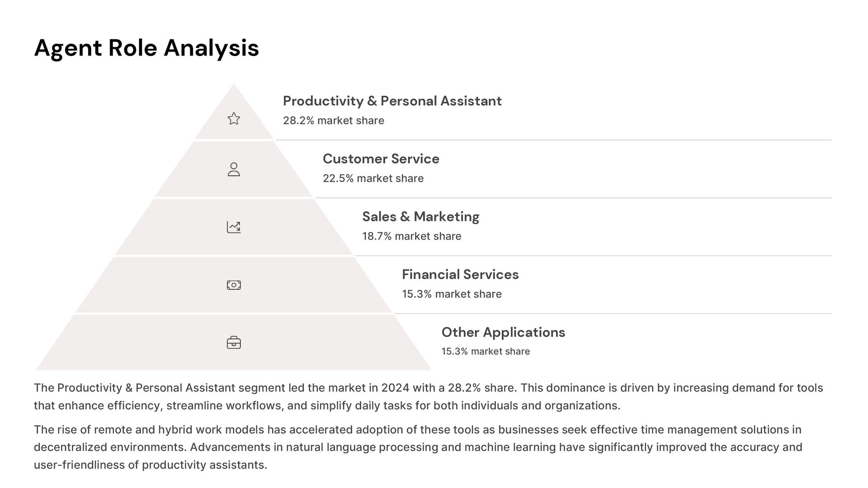The width and height of the screenshot is (868, 488).
Task: Click the Financial Services heading
Action: 460,274
